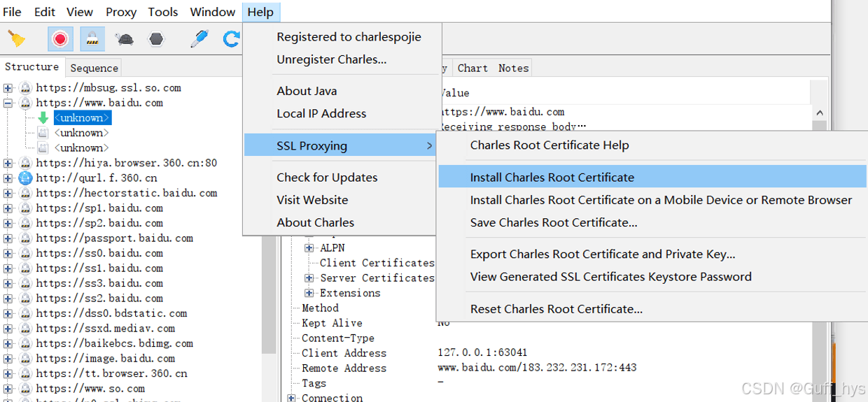Click Install Charles Root Certificate
Viewport: 868px width, 402px height.
coord(652,178)
